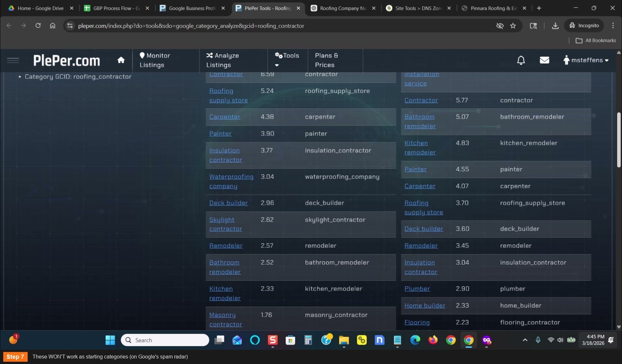Switch to GBP Process Flow tab

[116, 8]
